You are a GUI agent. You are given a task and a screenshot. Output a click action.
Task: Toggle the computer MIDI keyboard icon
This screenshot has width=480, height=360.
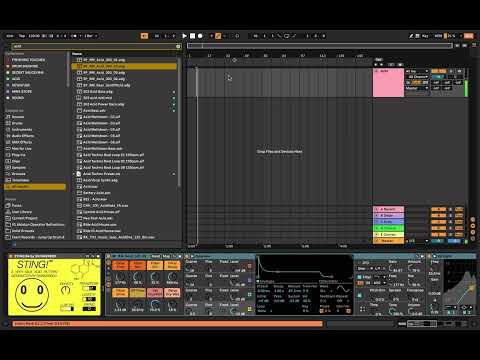pos(418,36)
